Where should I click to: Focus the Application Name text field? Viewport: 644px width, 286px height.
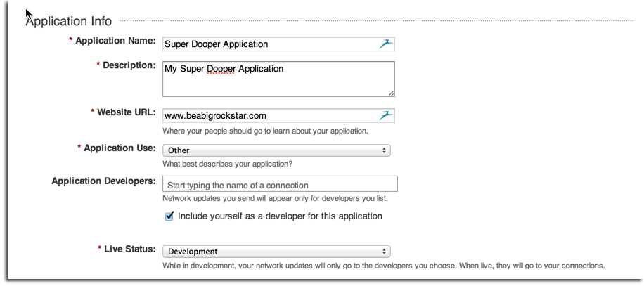coord(267,44)
